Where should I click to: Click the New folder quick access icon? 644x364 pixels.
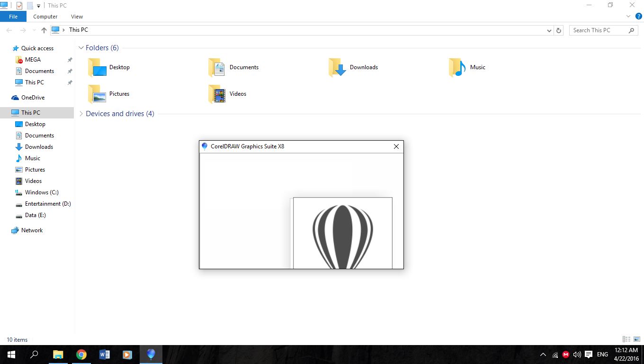pos(30,6)
